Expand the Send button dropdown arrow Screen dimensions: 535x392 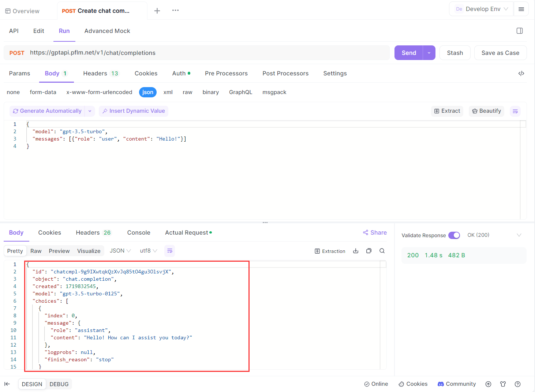(x=429, y=52)
